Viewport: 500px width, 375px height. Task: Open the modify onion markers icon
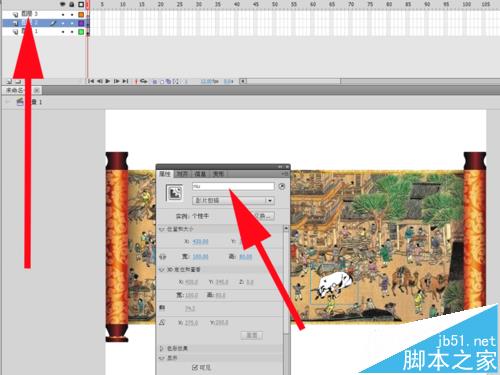point(176,81)
